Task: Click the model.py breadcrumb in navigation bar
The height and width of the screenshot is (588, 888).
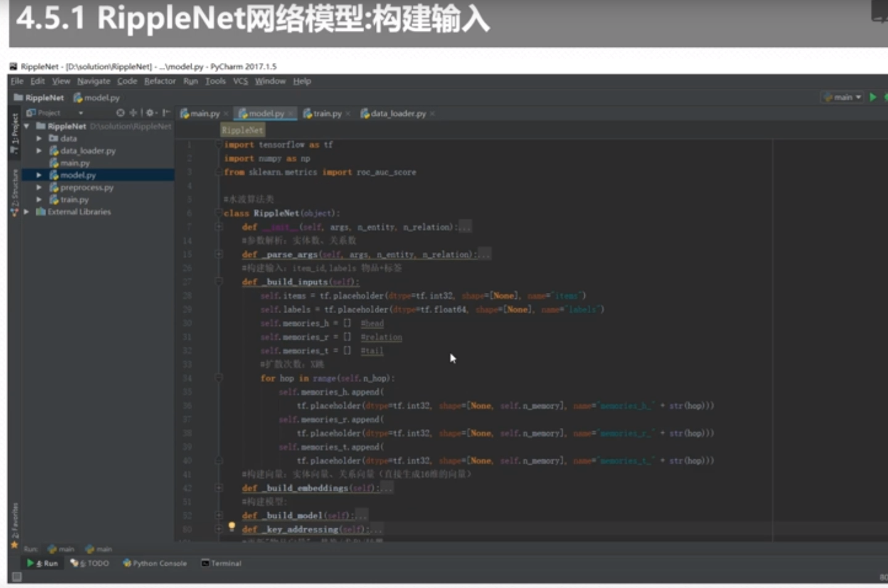Action: point(97,97)
